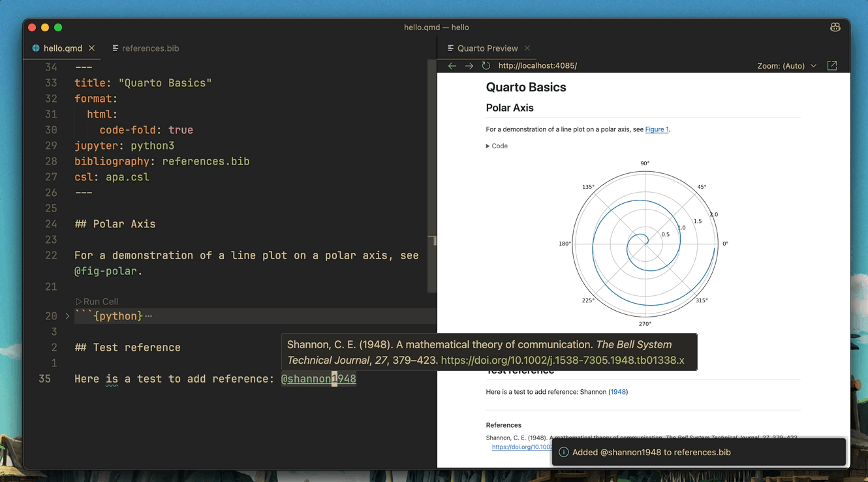Image resolution: width=868 pixels, height=482 pixels.
Task: Click the Polar Axis heading in preview
Action: [510, 108]
